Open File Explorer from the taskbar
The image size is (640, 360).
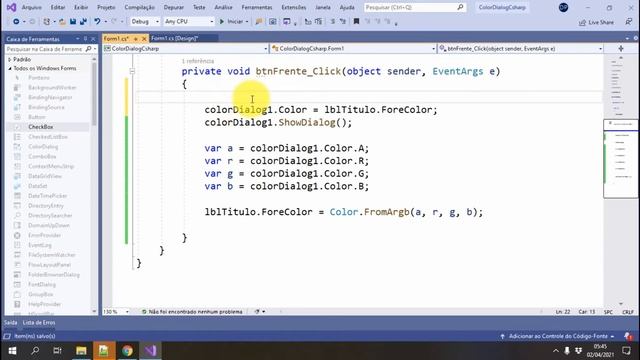point(81,351)
